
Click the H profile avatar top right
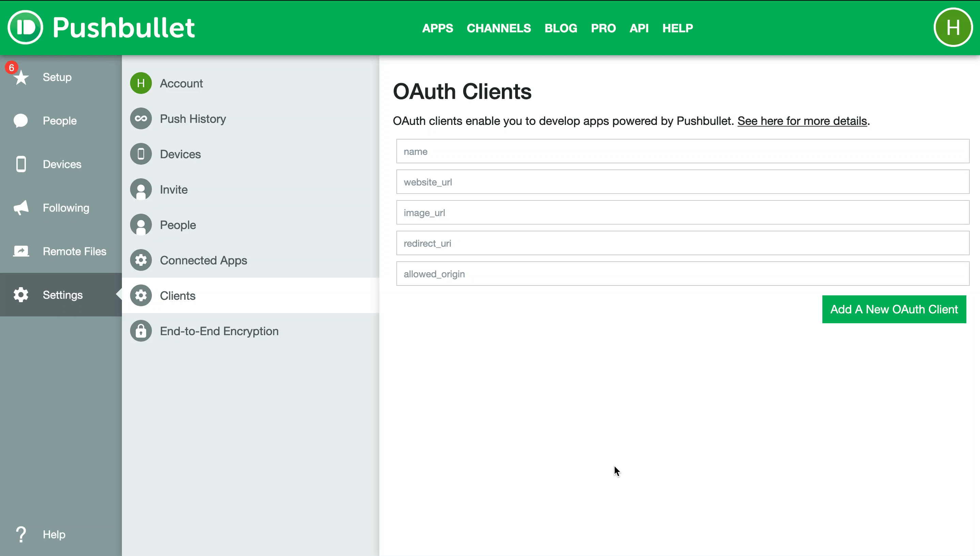click(x=953, y=27)
